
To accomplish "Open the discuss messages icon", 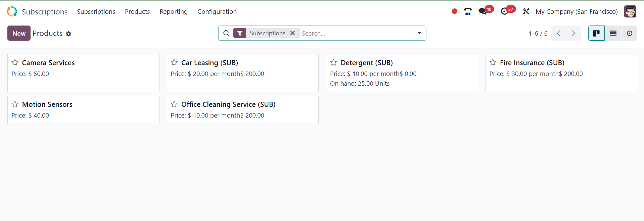I will pyautogui.click(x=483, y=11).
